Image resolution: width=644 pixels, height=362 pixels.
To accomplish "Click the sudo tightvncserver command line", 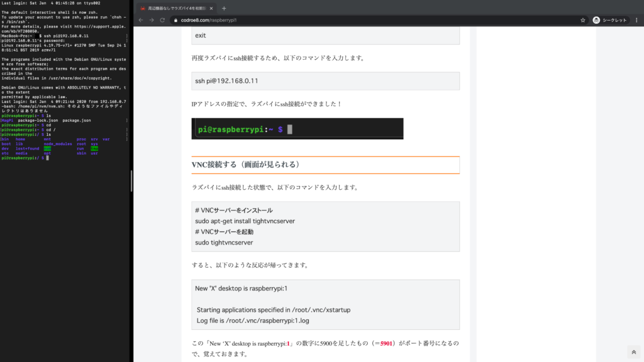I will tap(224, 243).
